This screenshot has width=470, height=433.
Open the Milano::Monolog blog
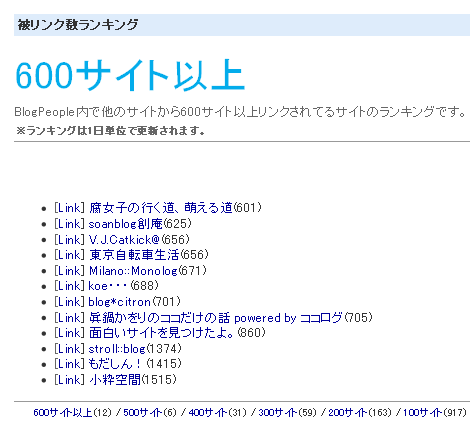coord(133,270)
